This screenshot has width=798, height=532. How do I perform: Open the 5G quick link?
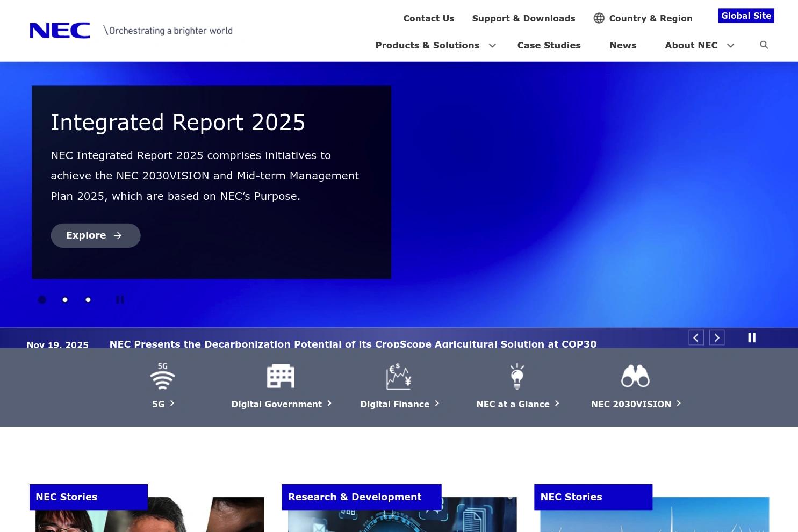[x=163, y=404]
